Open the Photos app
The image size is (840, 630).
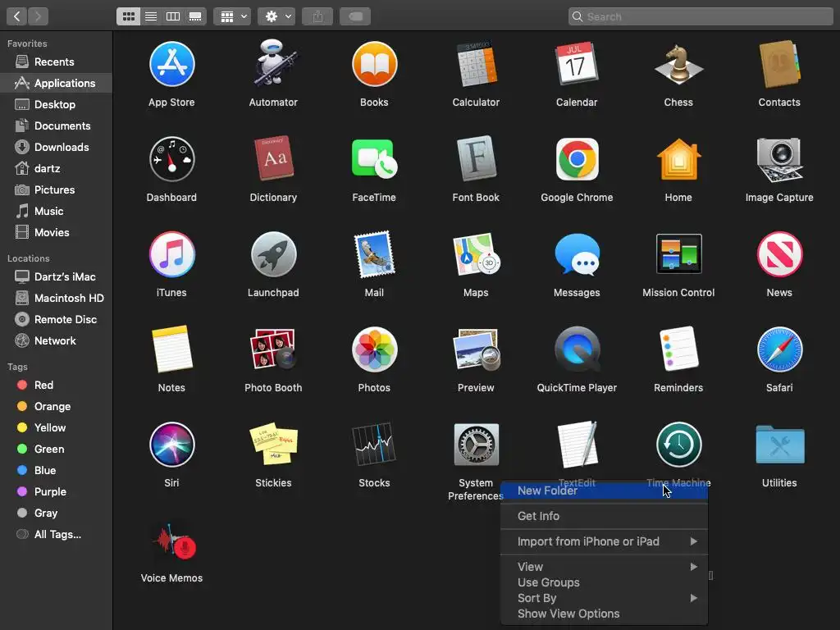pos(374,349)
